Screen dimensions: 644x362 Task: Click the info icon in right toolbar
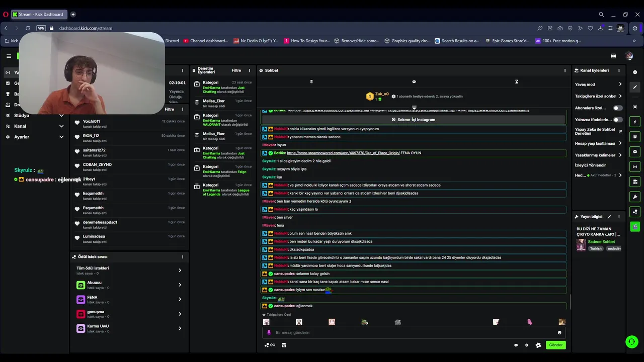click(635, 72)
